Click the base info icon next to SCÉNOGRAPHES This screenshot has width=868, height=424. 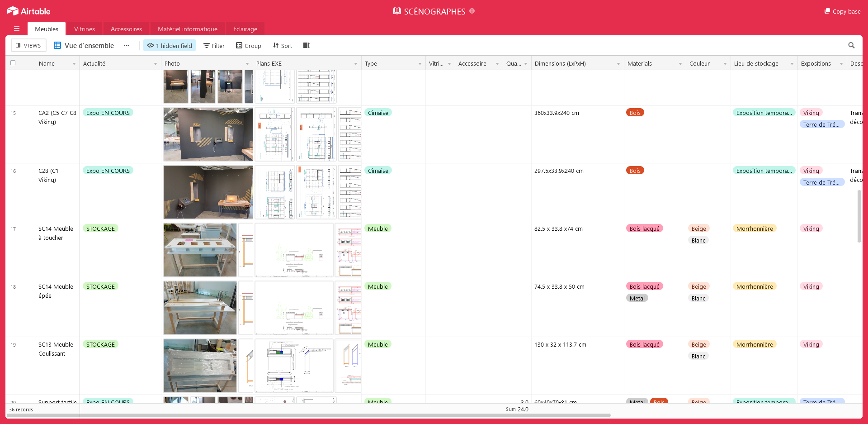coord(472,11)
